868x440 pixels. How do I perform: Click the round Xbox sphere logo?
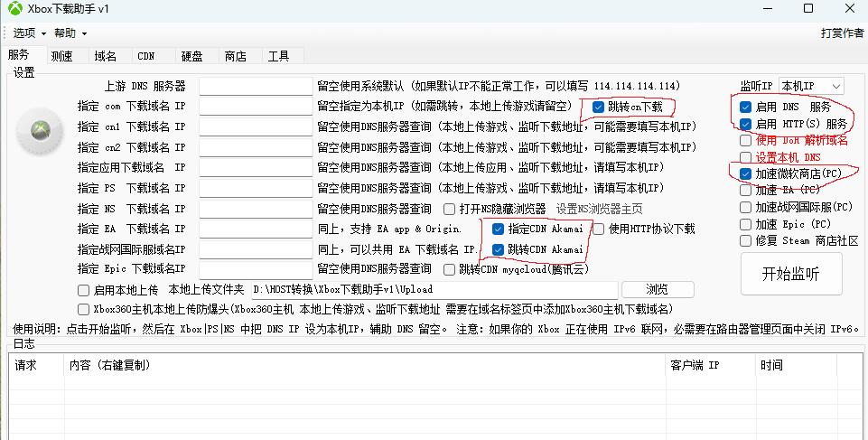pos(40,131)
